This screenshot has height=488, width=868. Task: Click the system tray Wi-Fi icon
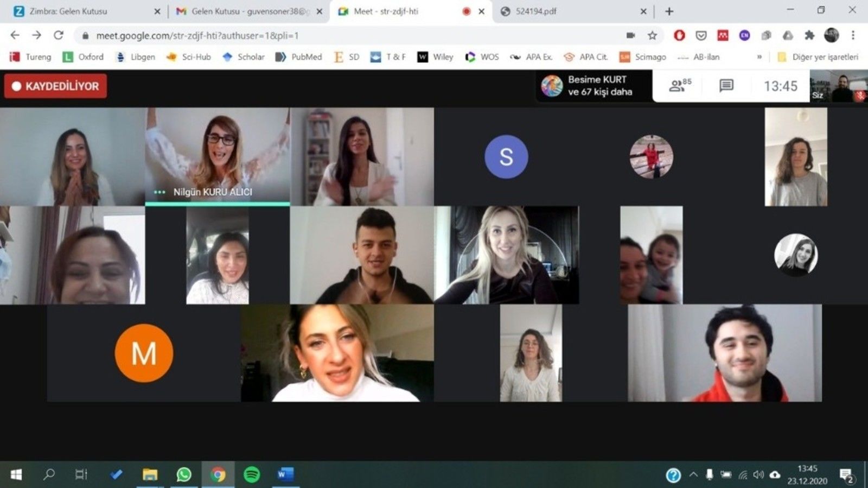[743, 475]
